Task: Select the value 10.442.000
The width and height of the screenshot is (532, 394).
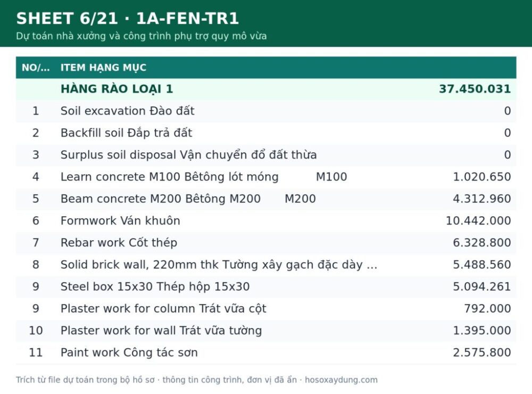Action: point(478,221)
